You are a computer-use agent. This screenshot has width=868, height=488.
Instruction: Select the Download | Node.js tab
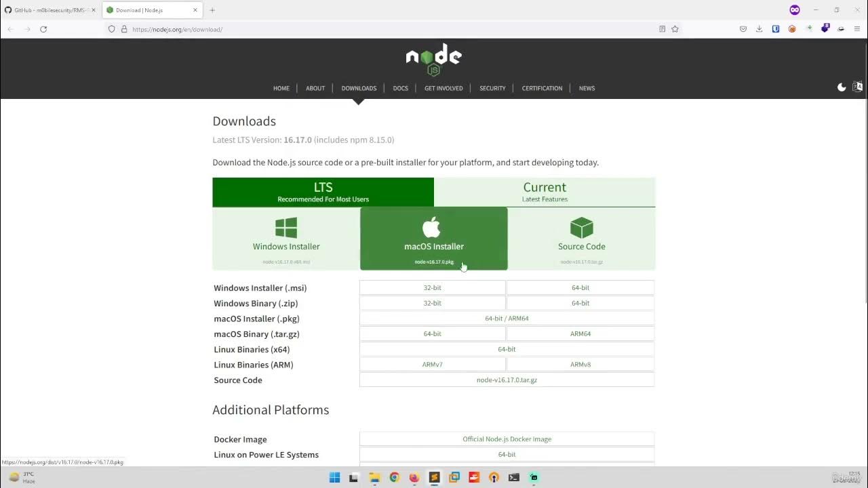(x=152, y=10)
